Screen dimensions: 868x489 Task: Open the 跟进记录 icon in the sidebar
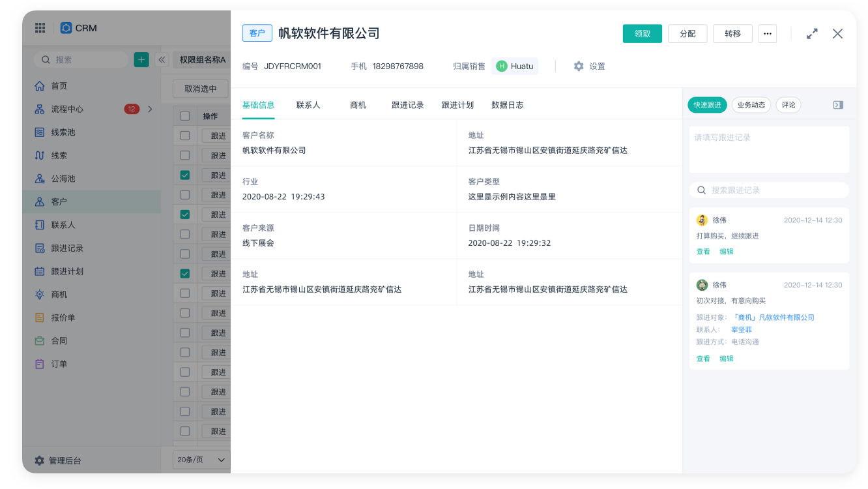[x=40, y=248]
